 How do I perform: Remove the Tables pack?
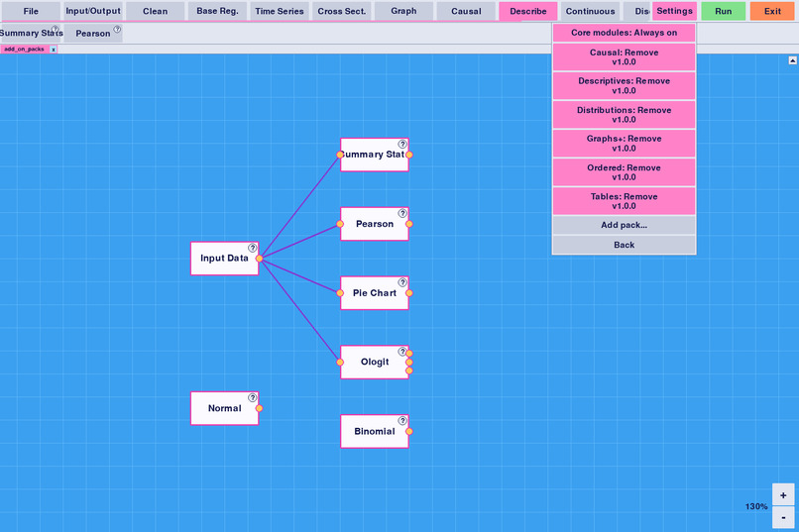[624, 201]
